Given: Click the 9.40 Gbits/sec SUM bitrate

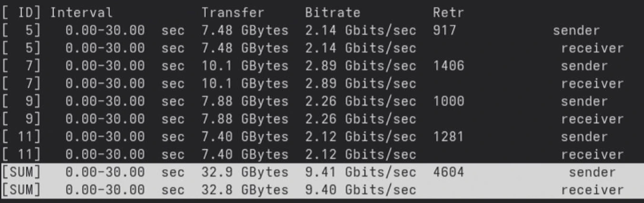Looking at the screenshot, I should pyautogui.click(x=361, y=190).
